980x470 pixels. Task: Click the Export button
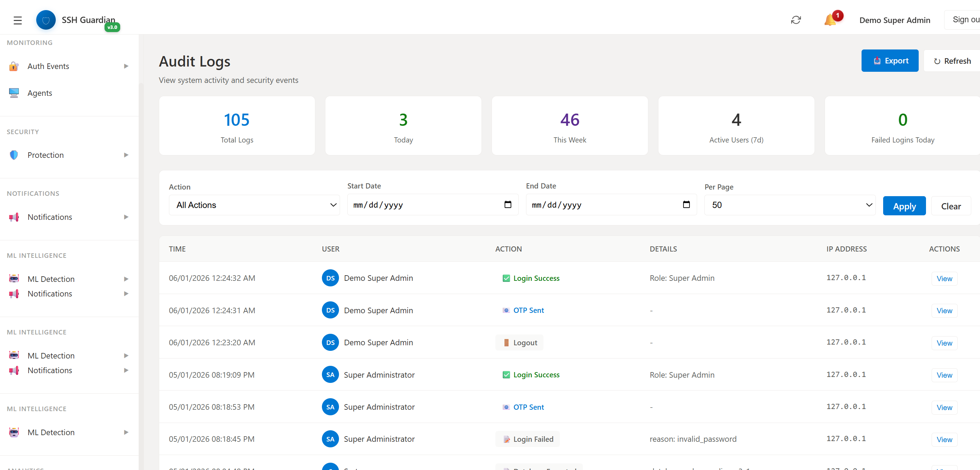tap(889, 61)
